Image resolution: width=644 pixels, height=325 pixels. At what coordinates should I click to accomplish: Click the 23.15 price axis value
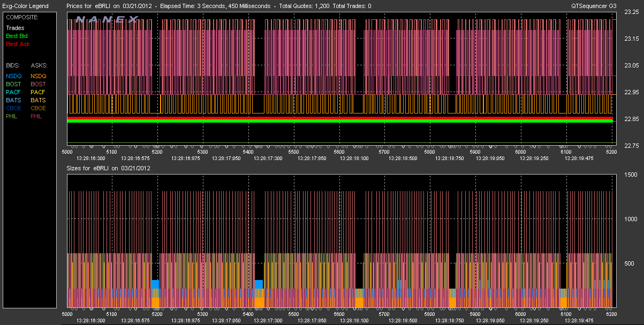(x=632, y=39)
